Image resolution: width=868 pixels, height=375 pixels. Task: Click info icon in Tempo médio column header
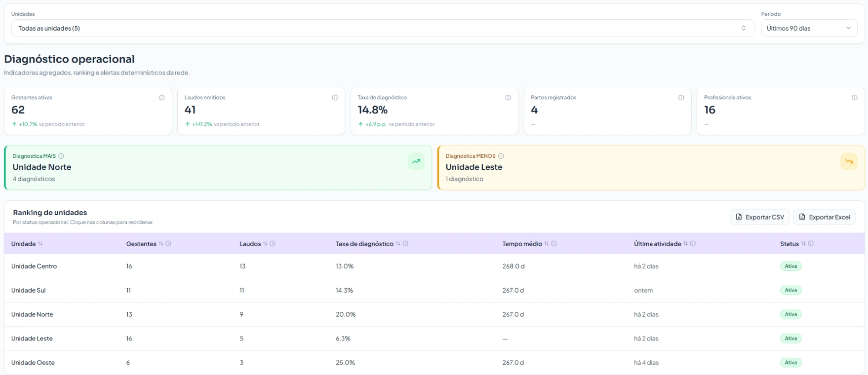554,244
